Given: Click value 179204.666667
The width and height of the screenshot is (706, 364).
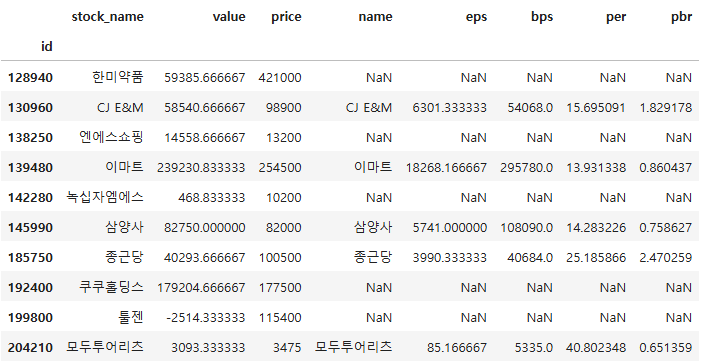Looking at the screenshot, I should (201, 287).
